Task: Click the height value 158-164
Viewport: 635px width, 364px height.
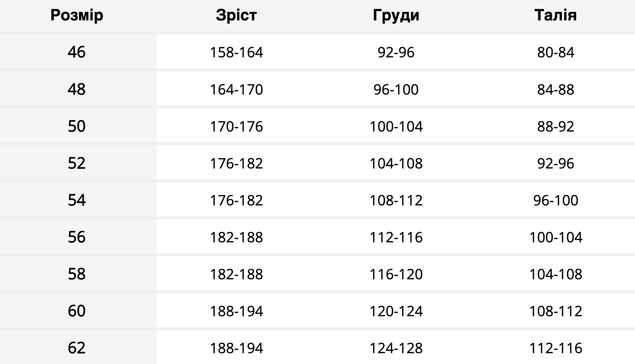Action: tap(236, 52)
